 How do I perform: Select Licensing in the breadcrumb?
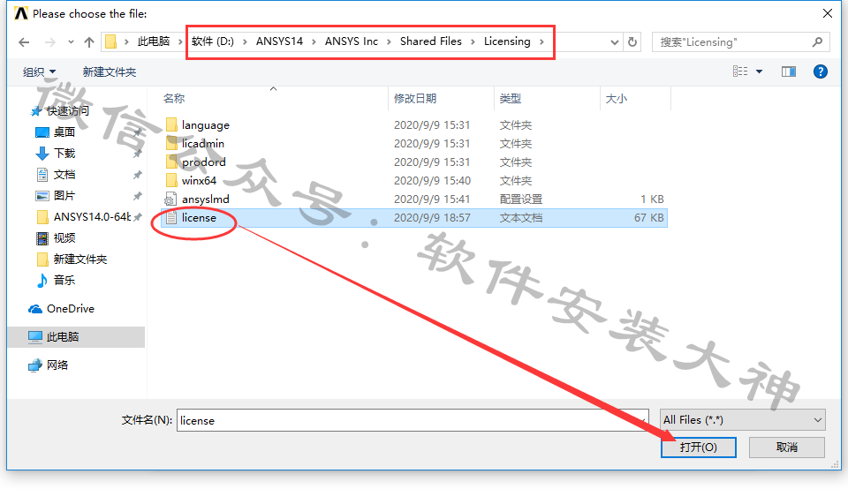tap(507, 41)
